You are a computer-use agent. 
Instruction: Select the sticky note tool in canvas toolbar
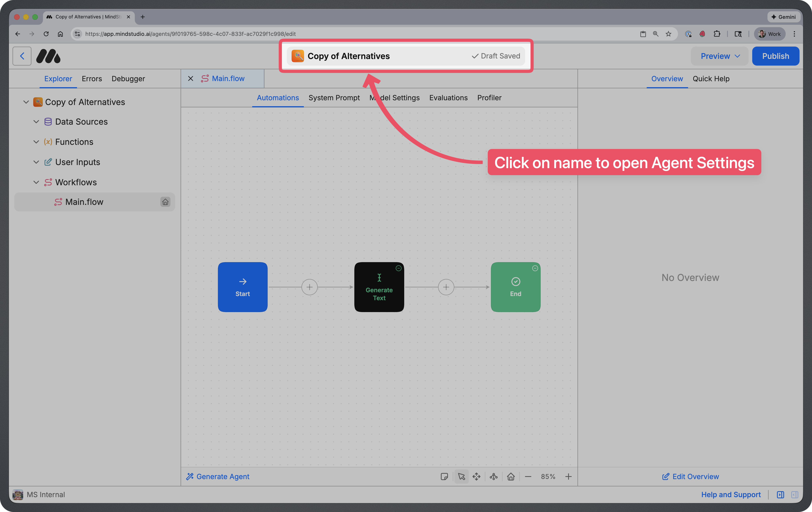coord(444,476)
